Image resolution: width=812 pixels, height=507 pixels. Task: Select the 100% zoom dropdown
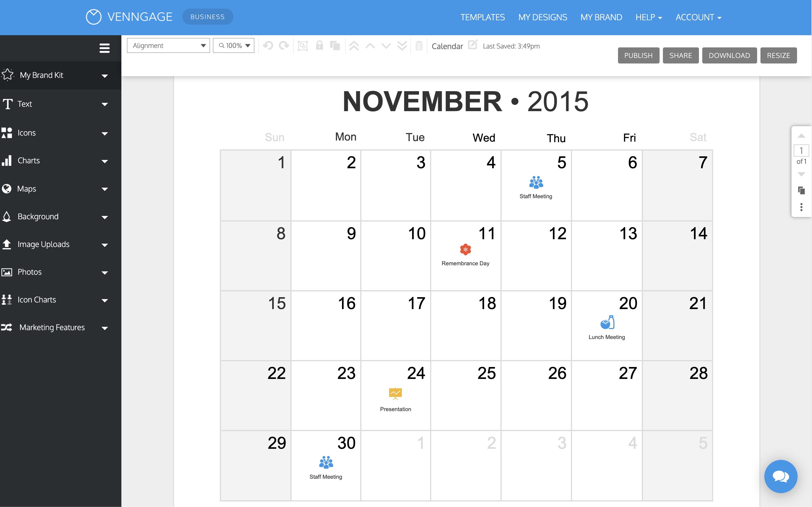(x=234, y=46)
